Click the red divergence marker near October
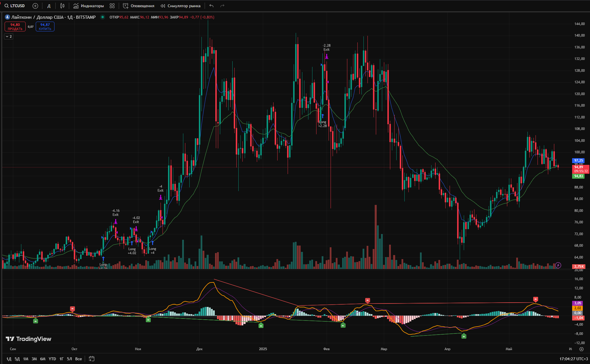This screenshot has width=590, height=364. tap(72, 309)
